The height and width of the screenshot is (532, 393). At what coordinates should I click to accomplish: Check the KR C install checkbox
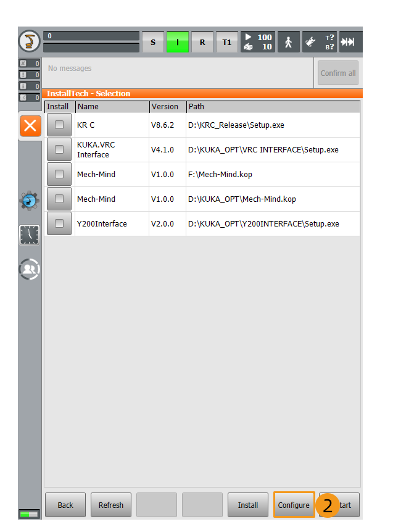coord(59,125)
